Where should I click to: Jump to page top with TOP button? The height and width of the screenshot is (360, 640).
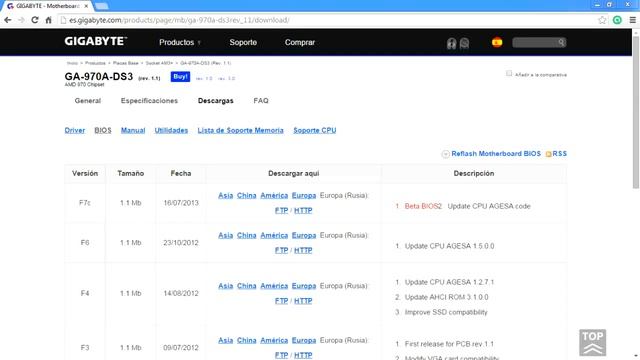tap(592, 342)
